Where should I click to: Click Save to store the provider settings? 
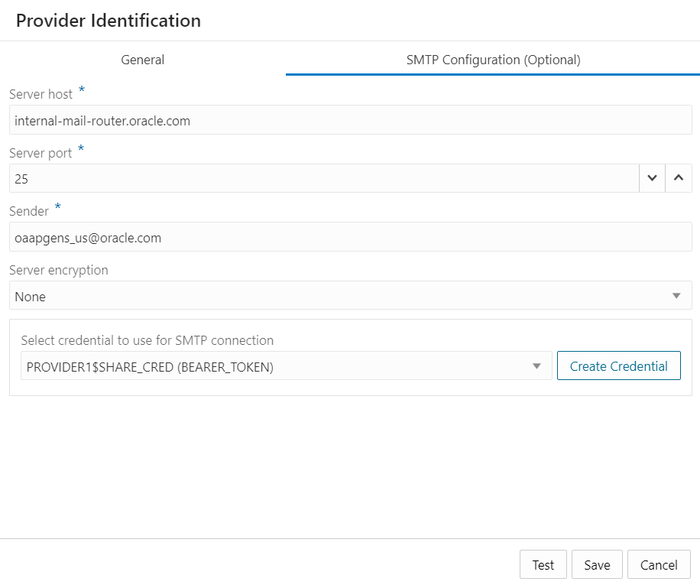[x=597, y=564]
